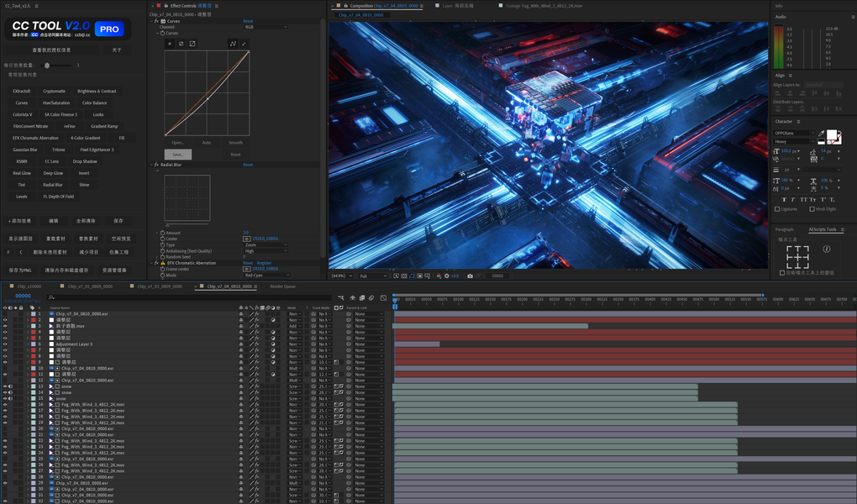Viewport: 857px width, 504px height.
Task: Swap fill and stroke colors in Character panel
Action: [x=839, y=131]
